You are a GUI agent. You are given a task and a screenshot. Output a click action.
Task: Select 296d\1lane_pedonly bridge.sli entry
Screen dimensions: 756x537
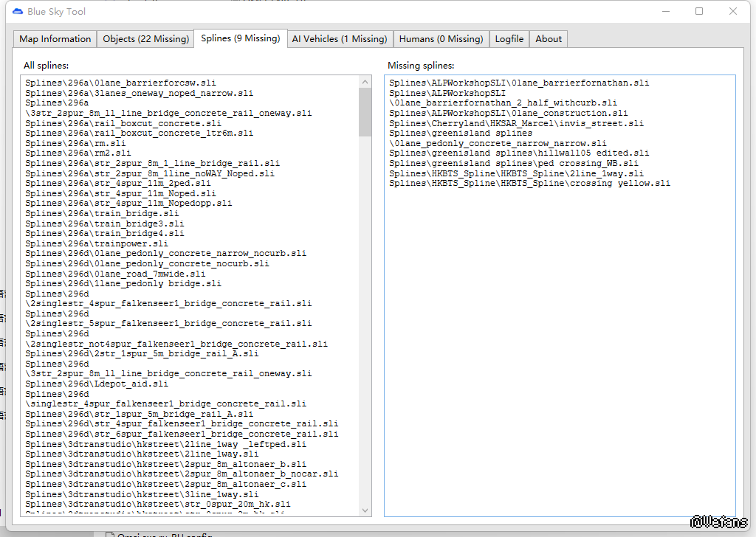click(123, 283)
